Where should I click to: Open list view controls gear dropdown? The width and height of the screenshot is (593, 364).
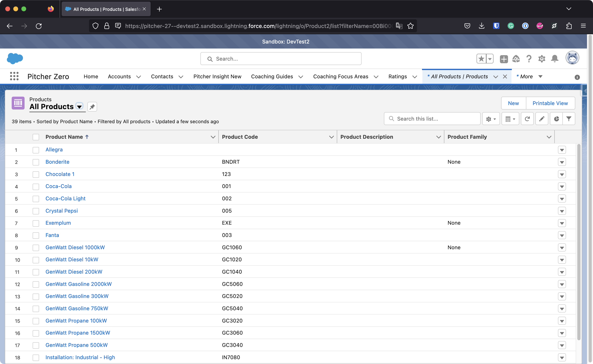tap(491, 119)
